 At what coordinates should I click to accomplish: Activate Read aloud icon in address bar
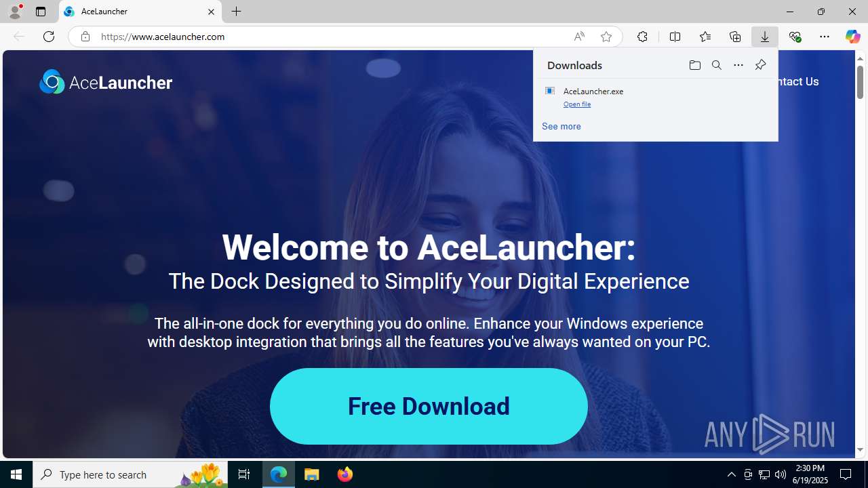pos(579,37)
